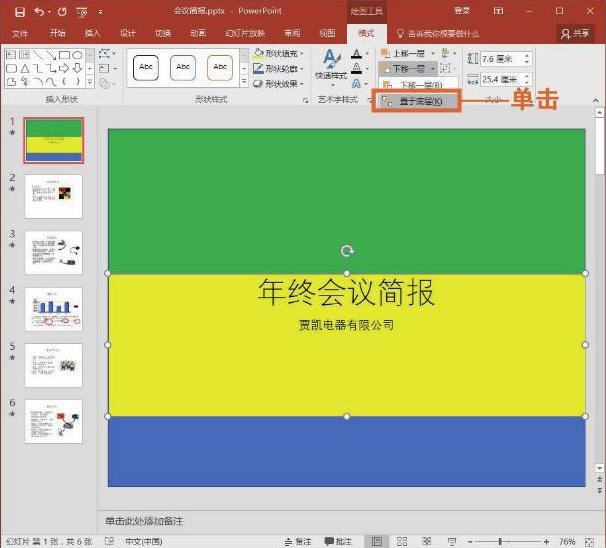This screenshot has width=606, height=548.
Task: Click the Draw Text Box dropdown icon
Action: point(107,69)
